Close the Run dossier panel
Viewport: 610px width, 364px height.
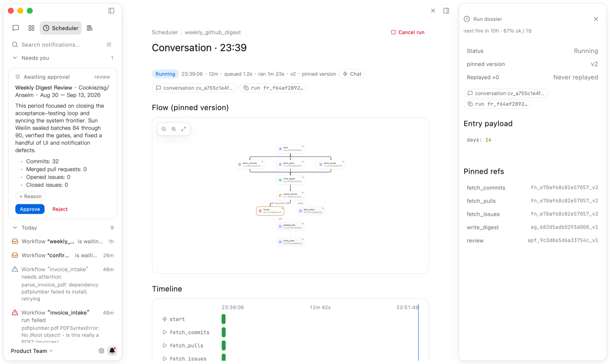(596, 19)
